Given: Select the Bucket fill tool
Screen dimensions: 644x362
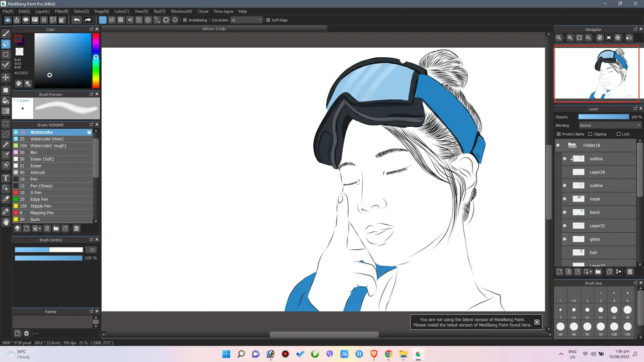Looking at the screenshot, I should [6, 101].
